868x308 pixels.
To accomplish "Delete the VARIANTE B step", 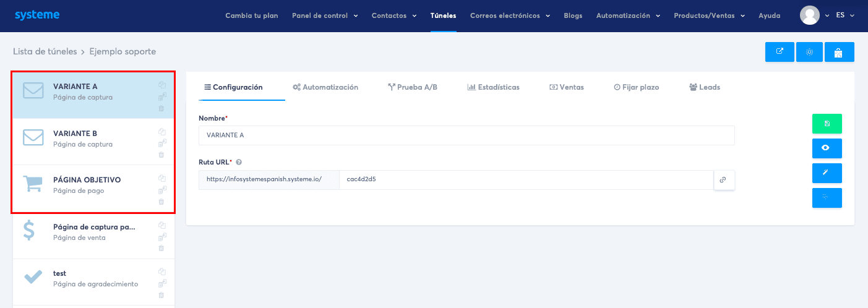I will click(x=161, y=155).
